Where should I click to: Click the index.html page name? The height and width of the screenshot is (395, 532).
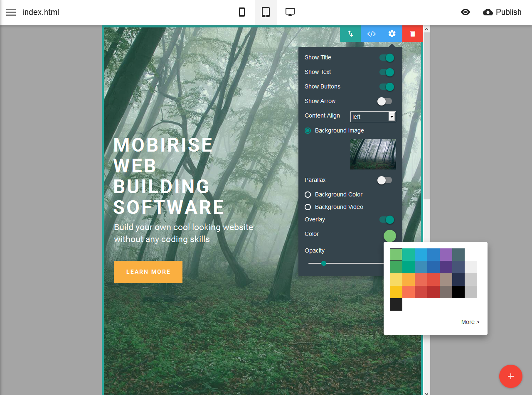click(x=41, y=12)
